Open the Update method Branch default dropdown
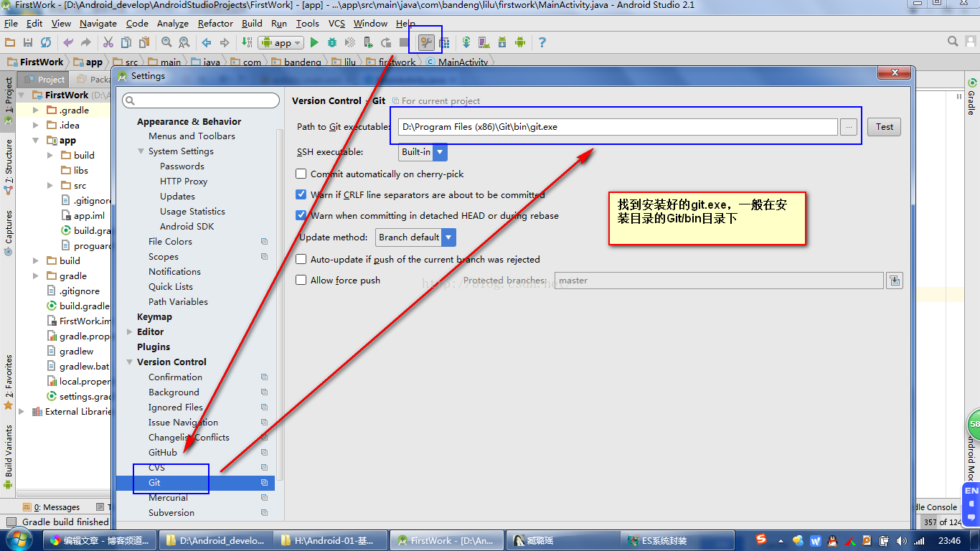Image resolution: width=980 pixels, height=551 pixels. pyautogui.click(x=416, y=237)
